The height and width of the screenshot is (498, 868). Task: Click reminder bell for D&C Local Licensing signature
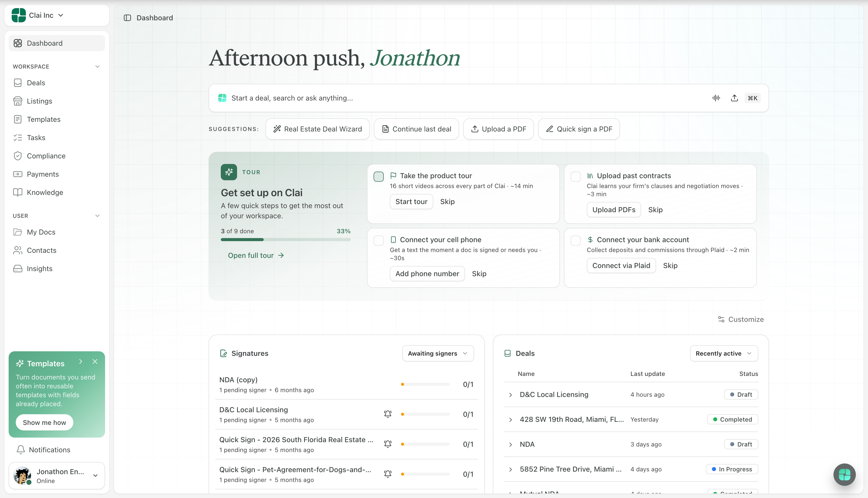pos(388,414)
